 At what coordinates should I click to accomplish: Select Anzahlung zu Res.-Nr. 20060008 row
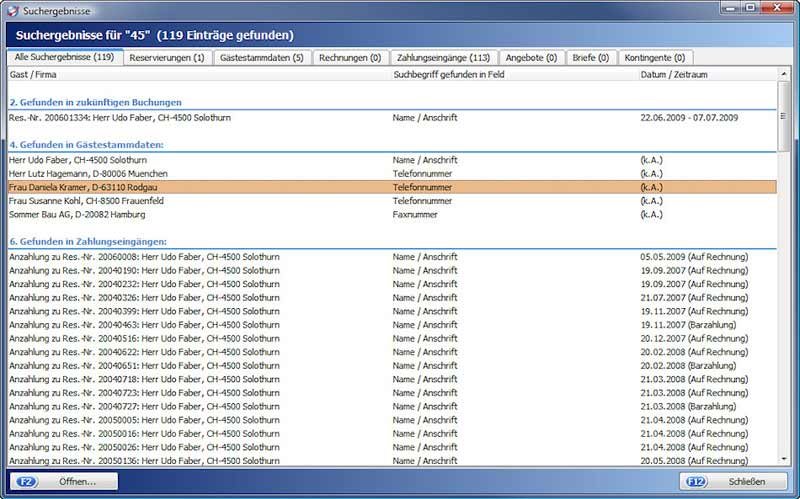[392, 257]
